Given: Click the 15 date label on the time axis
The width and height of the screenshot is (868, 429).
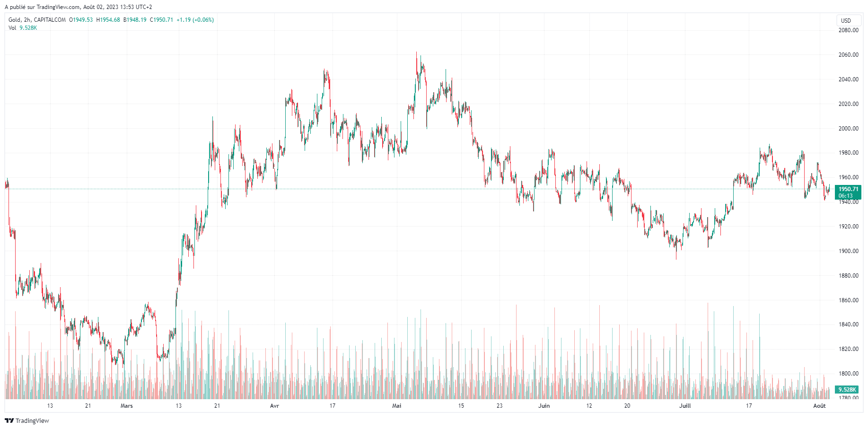Looking at the screenshot, I should click(x=461, y=406).
